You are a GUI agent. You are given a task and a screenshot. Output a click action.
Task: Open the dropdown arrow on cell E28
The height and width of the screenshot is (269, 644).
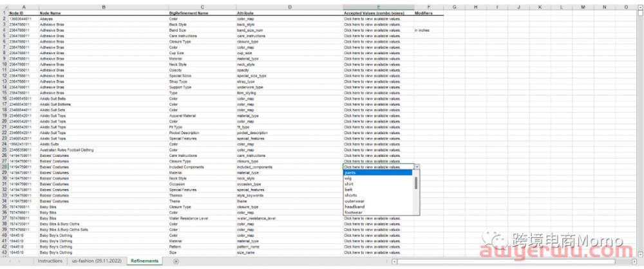(x=417, y=167)
